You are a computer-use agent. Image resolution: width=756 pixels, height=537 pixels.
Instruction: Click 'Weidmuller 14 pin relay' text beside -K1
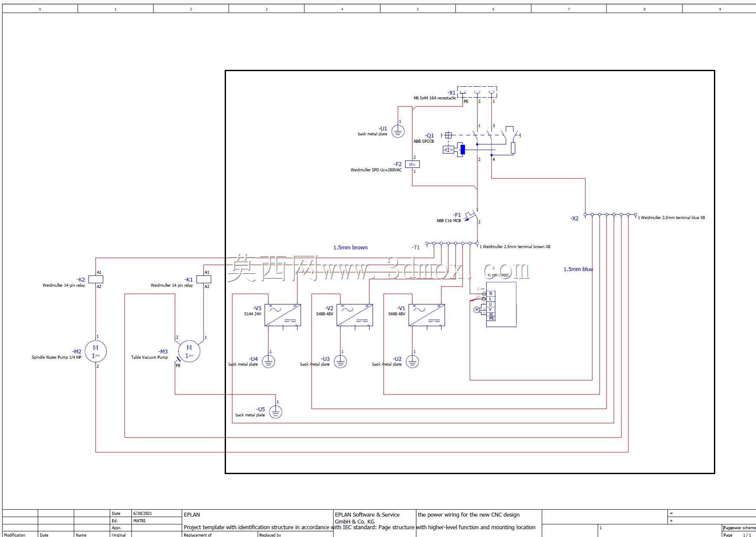[x=172, y=285]
